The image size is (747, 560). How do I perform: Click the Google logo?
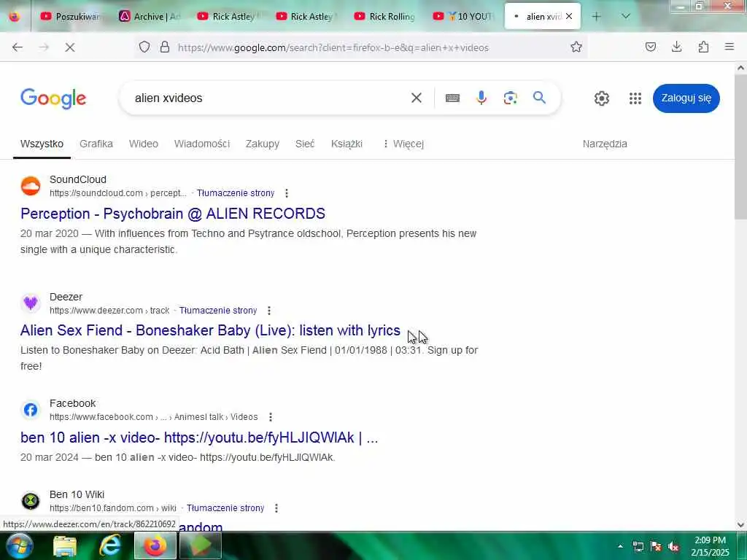[53, 98]
